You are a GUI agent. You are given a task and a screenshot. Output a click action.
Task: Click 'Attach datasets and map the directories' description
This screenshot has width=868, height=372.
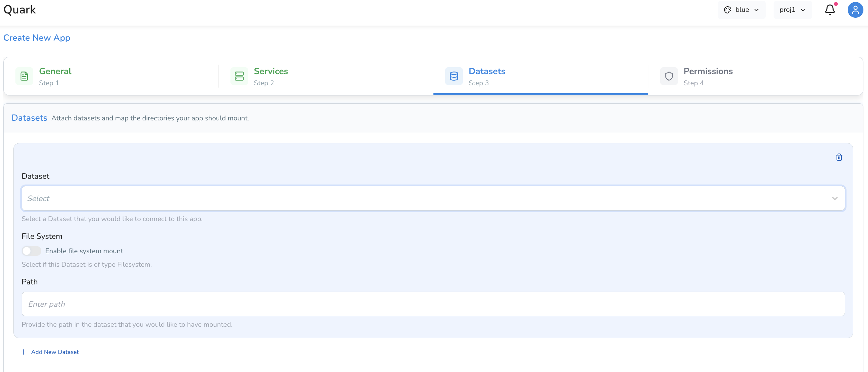(150, 118)
